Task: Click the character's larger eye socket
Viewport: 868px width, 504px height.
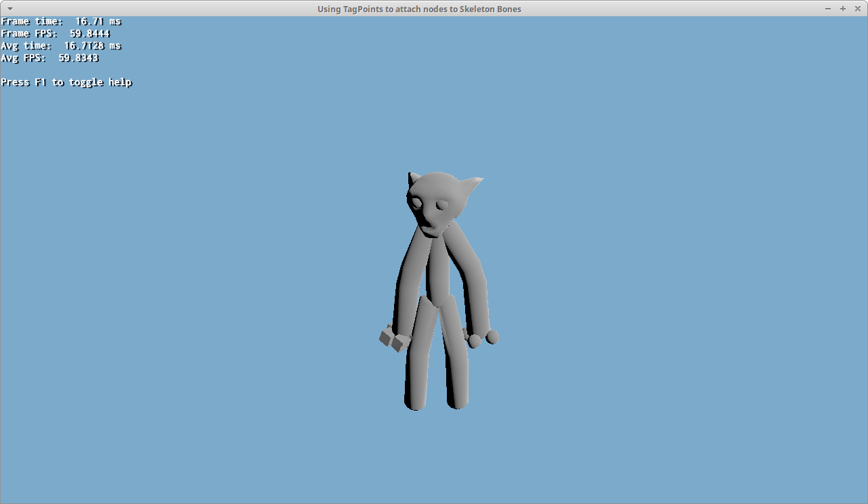Action: click(x=416, y=203)
